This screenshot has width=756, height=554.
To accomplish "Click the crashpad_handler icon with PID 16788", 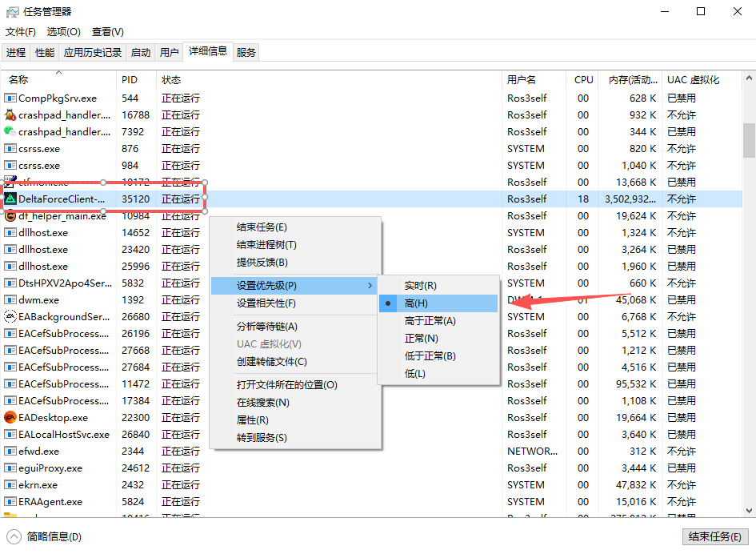I will (x=10, y=114).
